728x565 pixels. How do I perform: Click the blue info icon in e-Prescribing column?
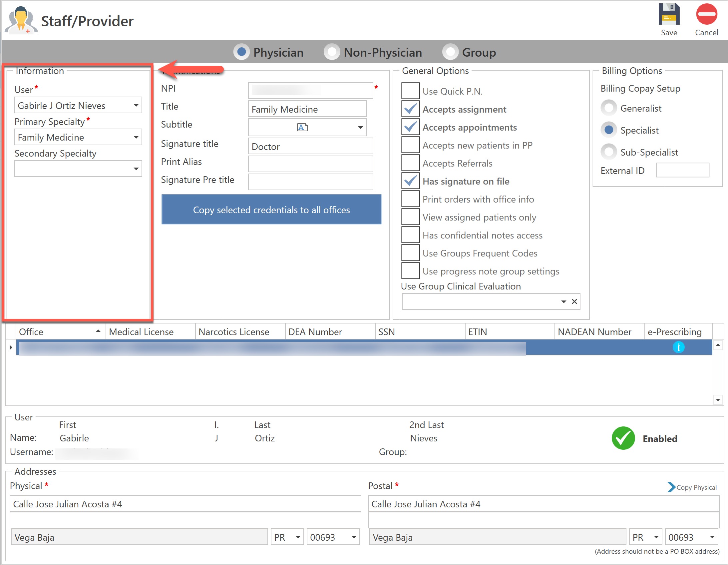pos(678,347)
